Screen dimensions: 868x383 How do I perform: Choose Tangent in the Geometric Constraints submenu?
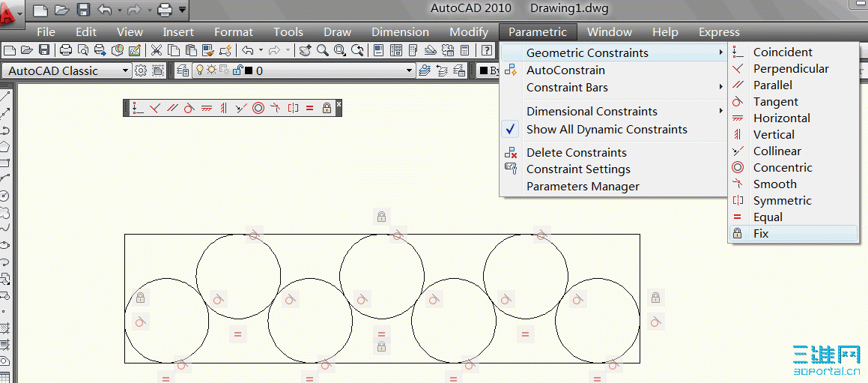pyautogui.click(x=792, y=102)
